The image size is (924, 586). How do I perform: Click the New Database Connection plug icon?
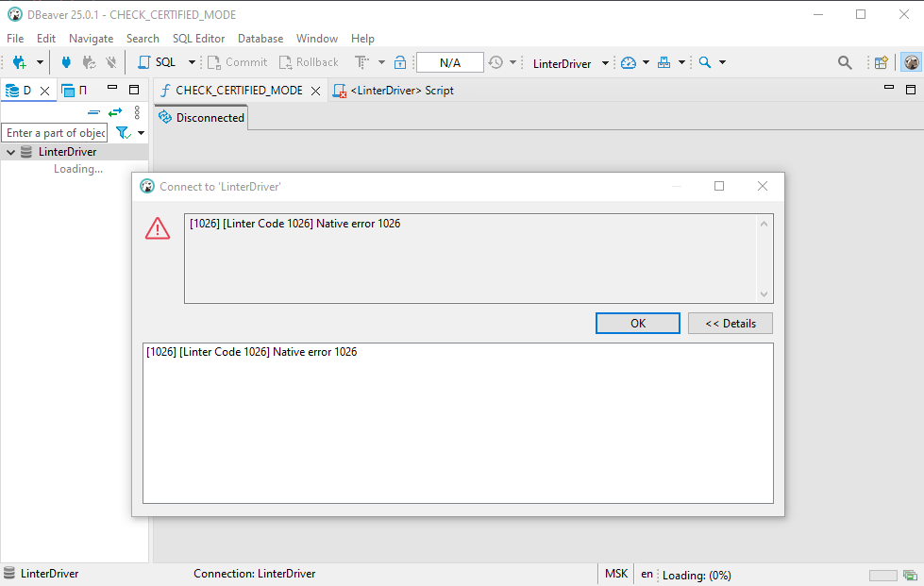(19, 62)
